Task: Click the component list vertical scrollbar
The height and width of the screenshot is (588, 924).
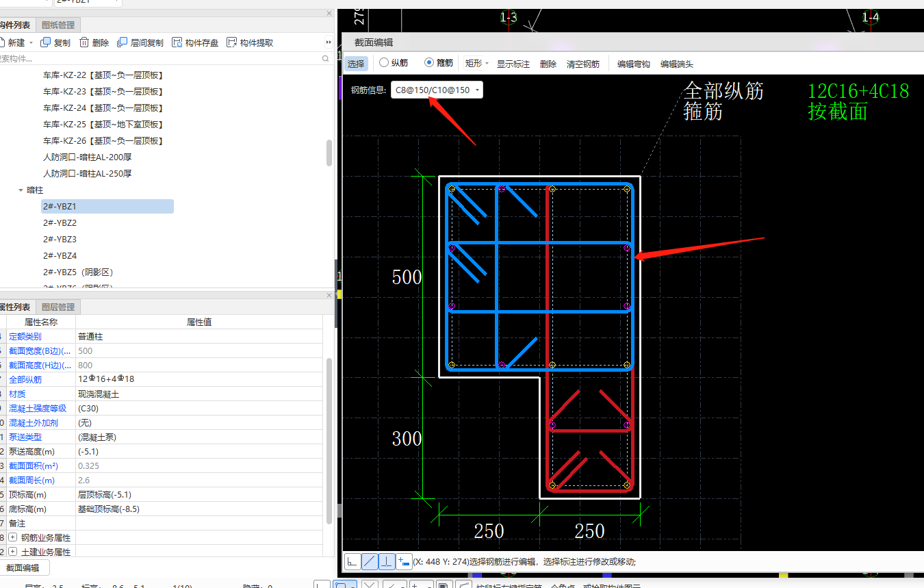Action: (329, 153)
